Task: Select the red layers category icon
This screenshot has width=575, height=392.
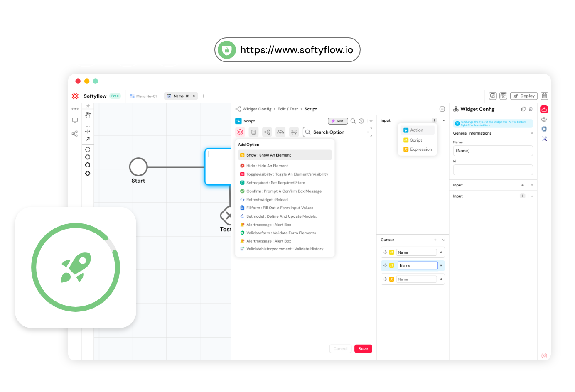Action: coord(240,132)
